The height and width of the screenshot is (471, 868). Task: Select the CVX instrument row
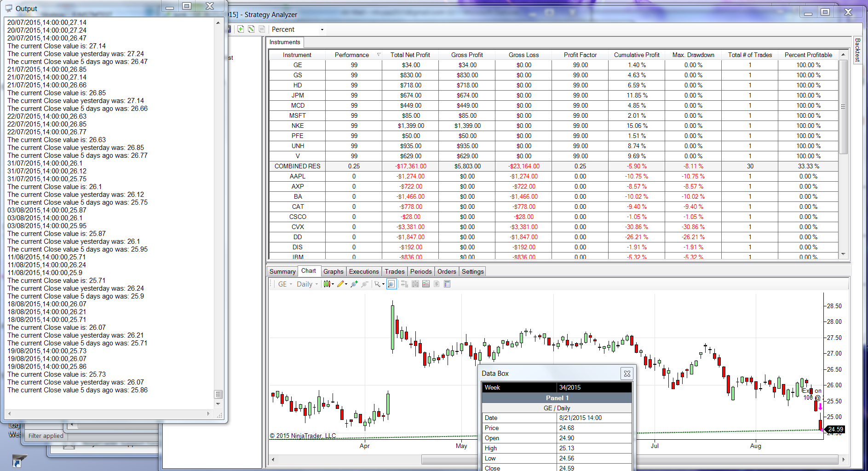[553, 227]
